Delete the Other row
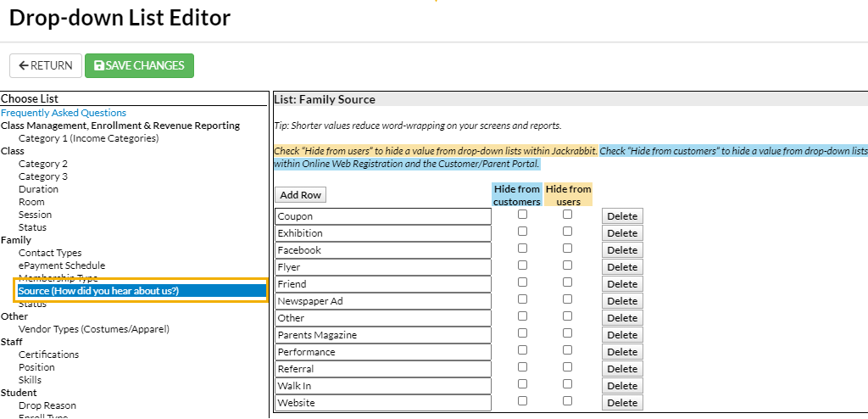 click(x=622, y=318)
